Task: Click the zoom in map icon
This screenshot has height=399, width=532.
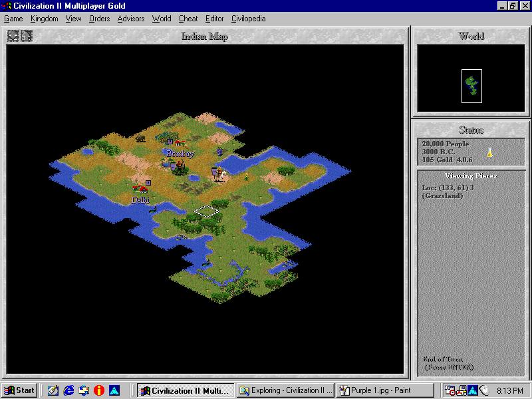Action: click(x=26, y=36)
